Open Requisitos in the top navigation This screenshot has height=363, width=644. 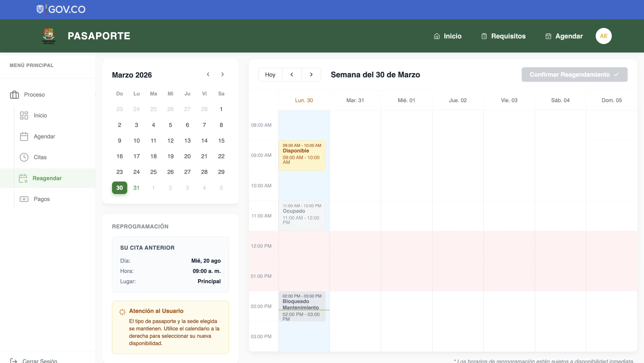(503, 36)
